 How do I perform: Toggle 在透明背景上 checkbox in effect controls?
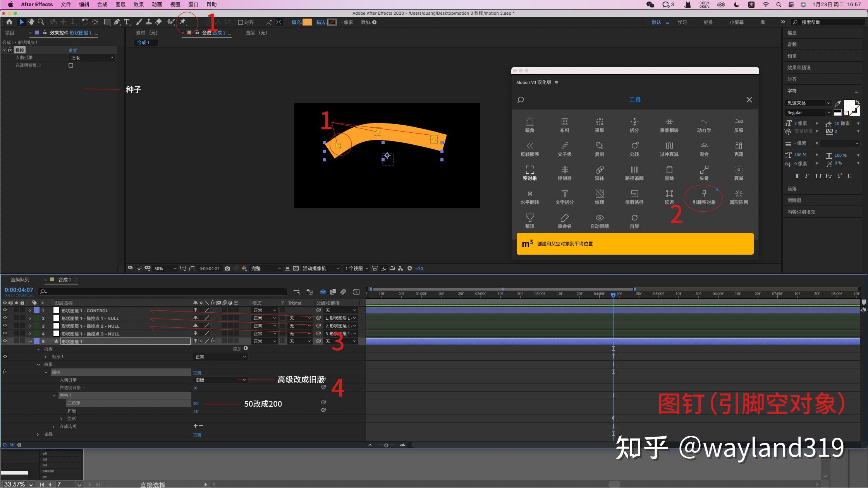point(71,65)
